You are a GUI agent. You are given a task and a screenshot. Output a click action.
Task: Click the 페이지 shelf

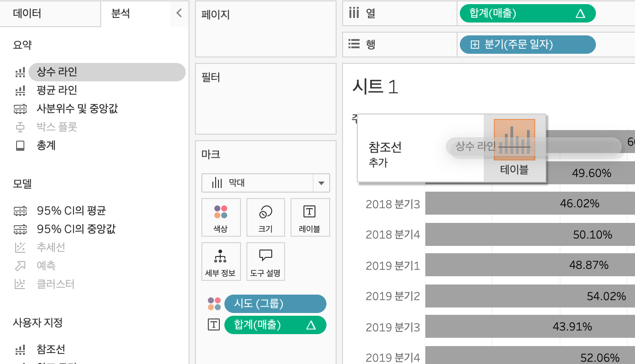(x=266, y=29)
